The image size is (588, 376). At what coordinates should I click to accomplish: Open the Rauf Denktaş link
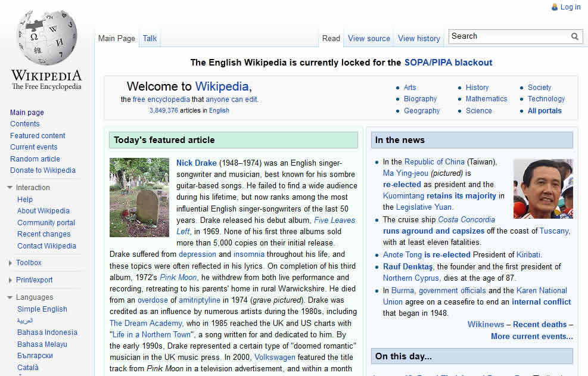pos(407,267)
